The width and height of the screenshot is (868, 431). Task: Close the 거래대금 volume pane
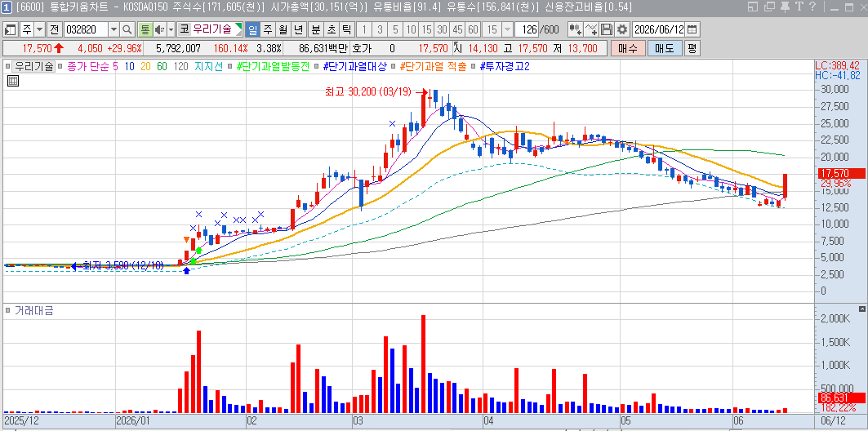point(862,309)
